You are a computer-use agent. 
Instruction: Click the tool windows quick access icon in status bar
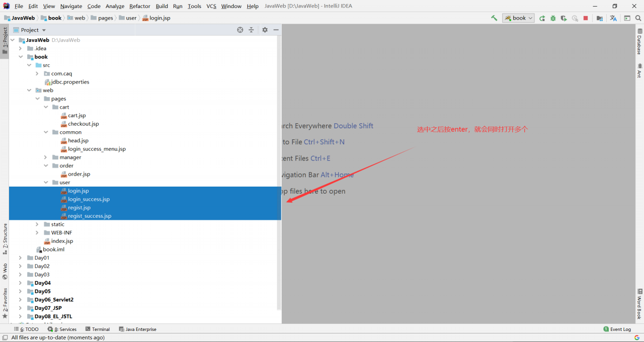(x=5, y=337)
